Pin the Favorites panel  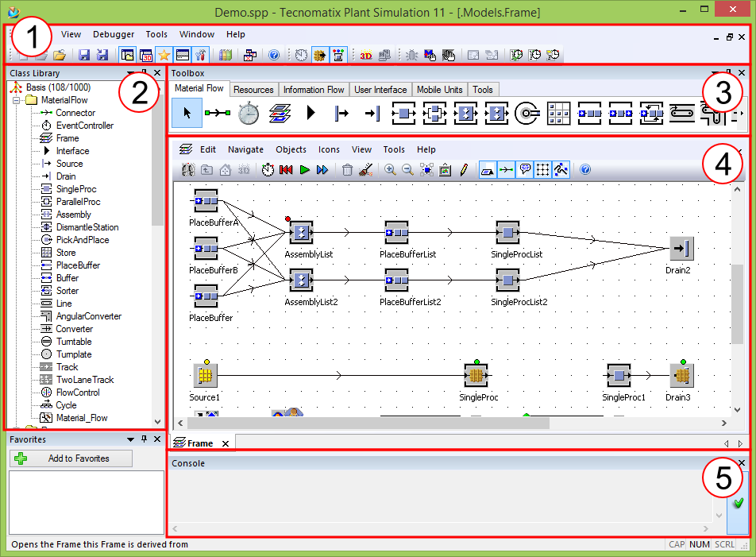click(x=144, y=439)
